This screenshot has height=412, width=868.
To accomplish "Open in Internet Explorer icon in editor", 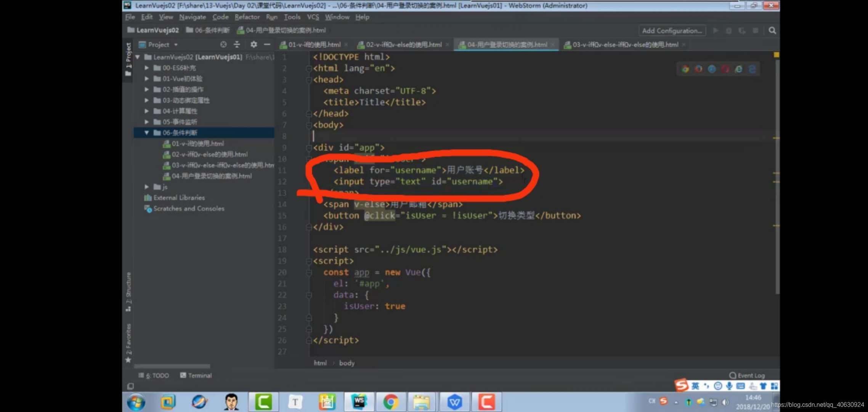I will 739,69.
